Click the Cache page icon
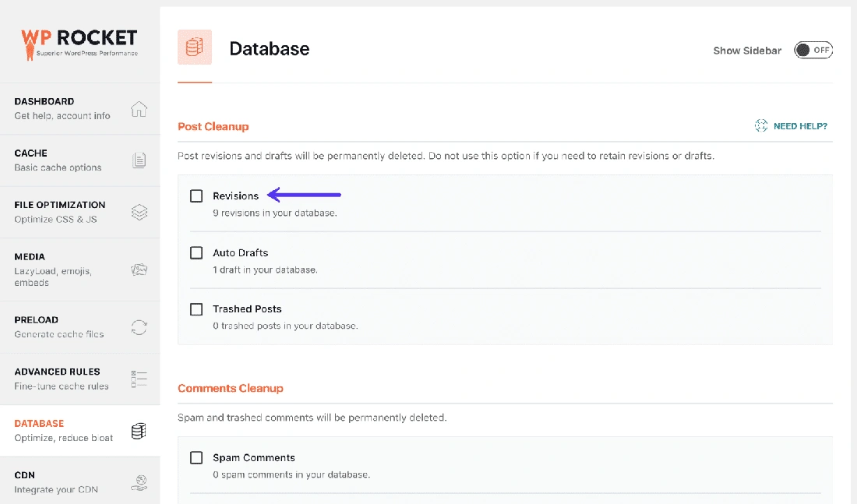 click(139, 160)
